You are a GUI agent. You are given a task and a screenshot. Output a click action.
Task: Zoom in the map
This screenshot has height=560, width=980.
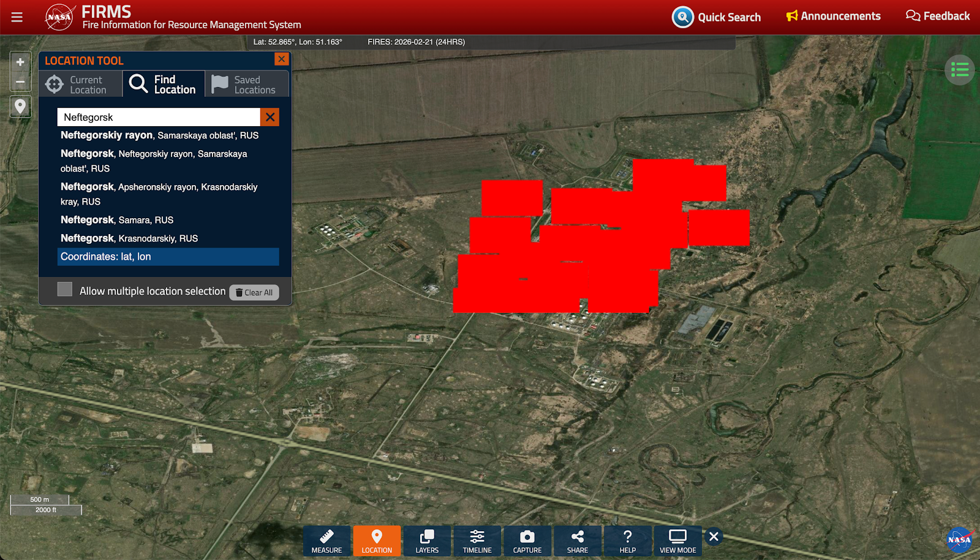click(x=20, y=62)
